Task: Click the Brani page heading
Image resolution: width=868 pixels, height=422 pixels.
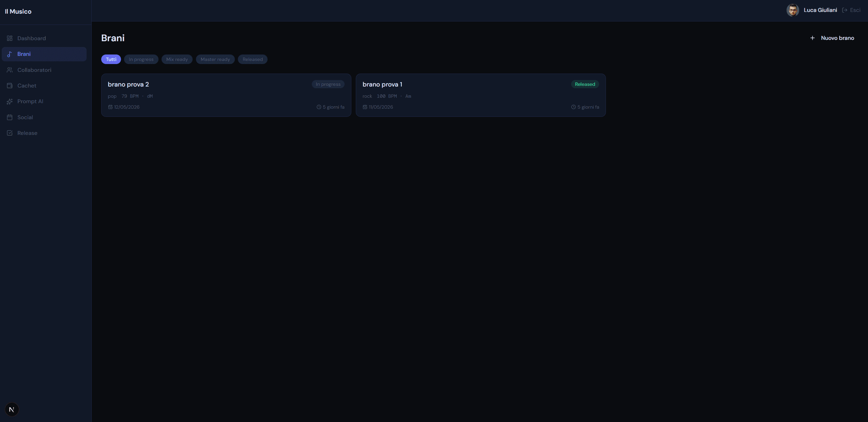Action: (x=113, y=38)
